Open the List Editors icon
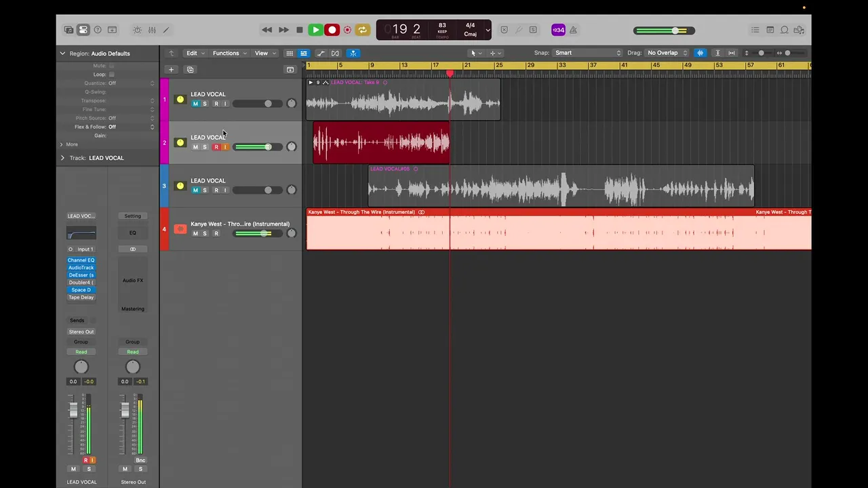Viewport: 868px width, 488px height. click(x=755, y=30)
